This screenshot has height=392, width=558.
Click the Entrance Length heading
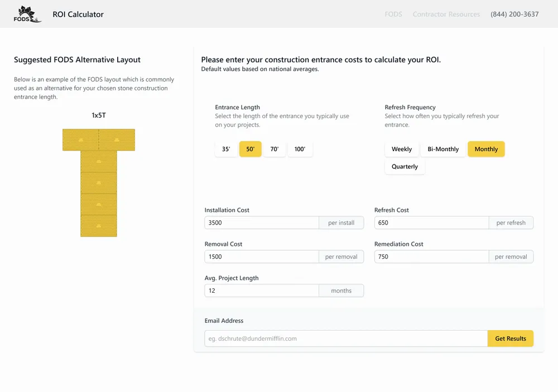coord(237,107)
